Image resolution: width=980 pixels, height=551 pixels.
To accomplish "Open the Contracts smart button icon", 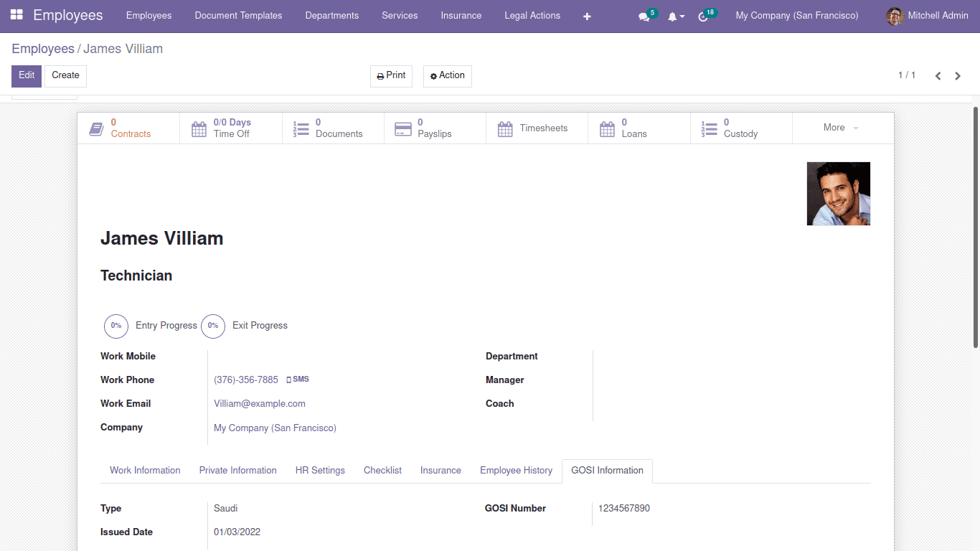I will 97,126.
